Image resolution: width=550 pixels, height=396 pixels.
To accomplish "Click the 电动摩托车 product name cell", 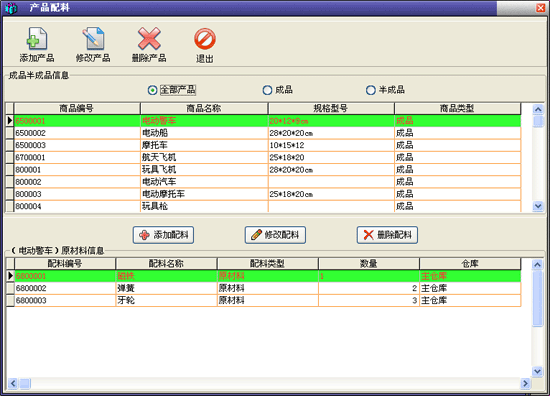I will [x=204, y=194].
